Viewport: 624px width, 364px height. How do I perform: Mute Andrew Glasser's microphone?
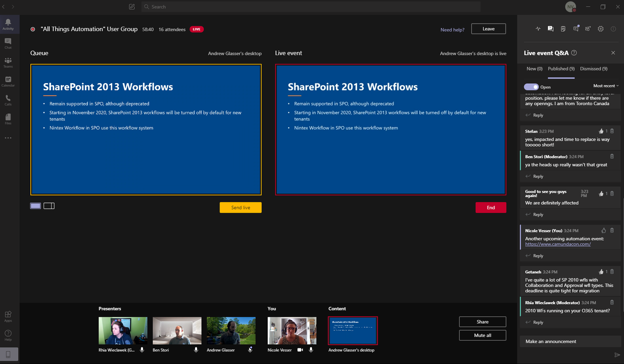click(x=250, y=350)
